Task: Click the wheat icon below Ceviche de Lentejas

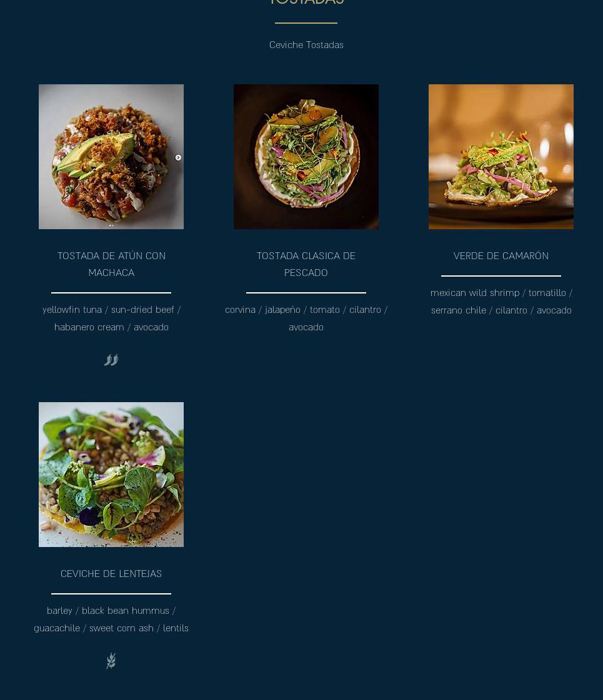Action: pos(111,661)
